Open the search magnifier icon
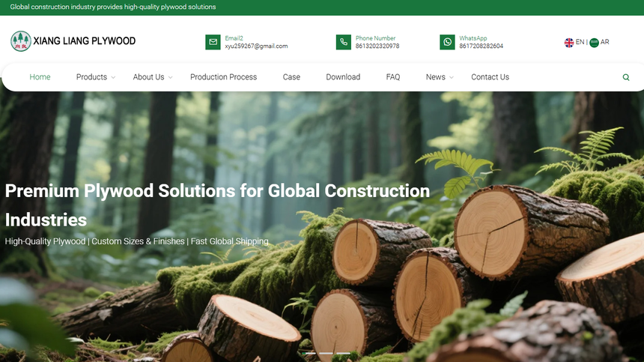644x362 pixels. tap(626, 77)
